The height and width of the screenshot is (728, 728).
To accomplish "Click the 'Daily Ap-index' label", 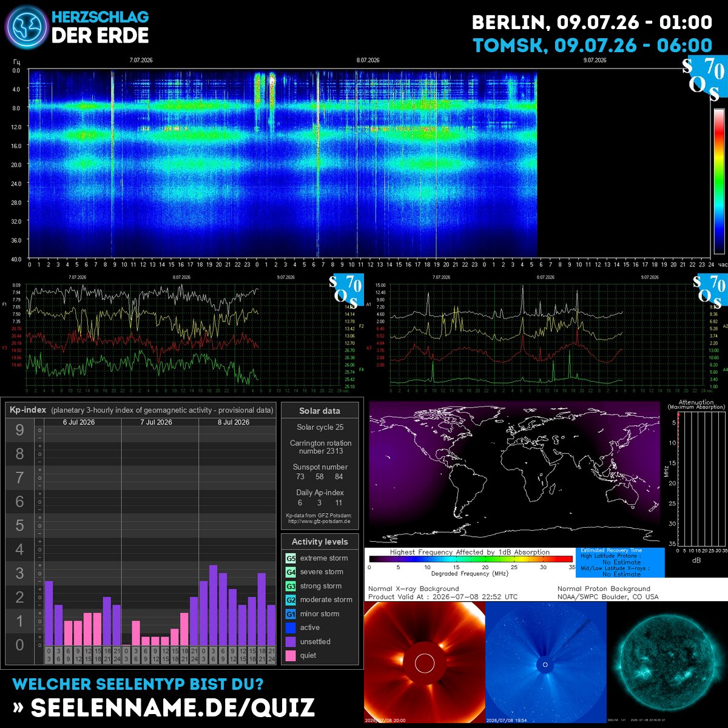I will pyautogui.click(x=320, y=493).
